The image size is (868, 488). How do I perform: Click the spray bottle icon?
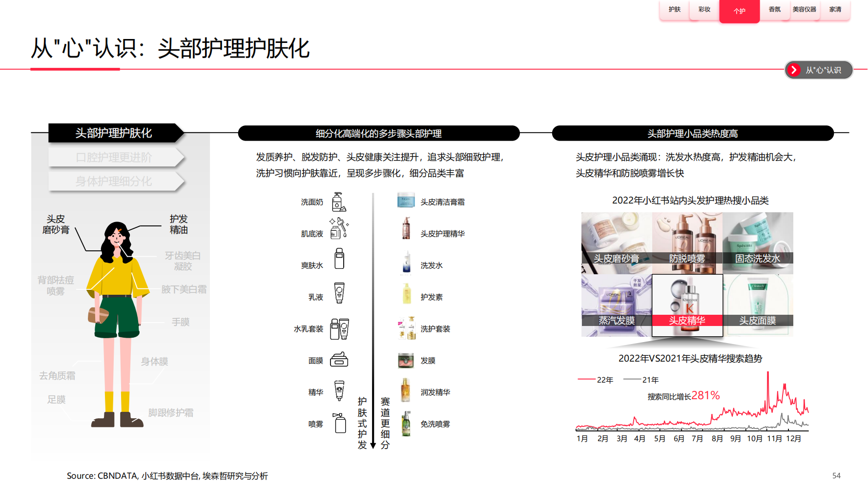[x=340, y=423]
